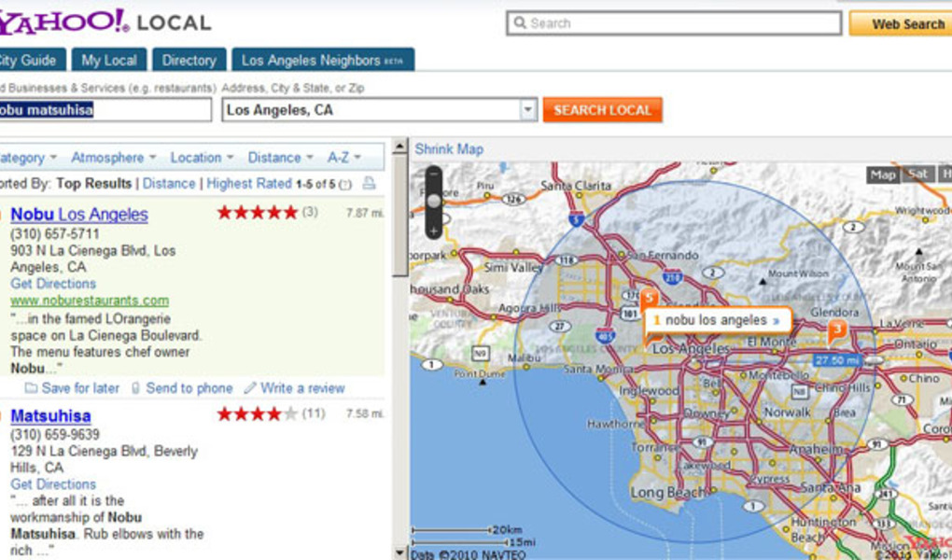Screen dimensions: 952x560
Task: Click the results list scrollbar up arrow
Action: click(399, 146)
